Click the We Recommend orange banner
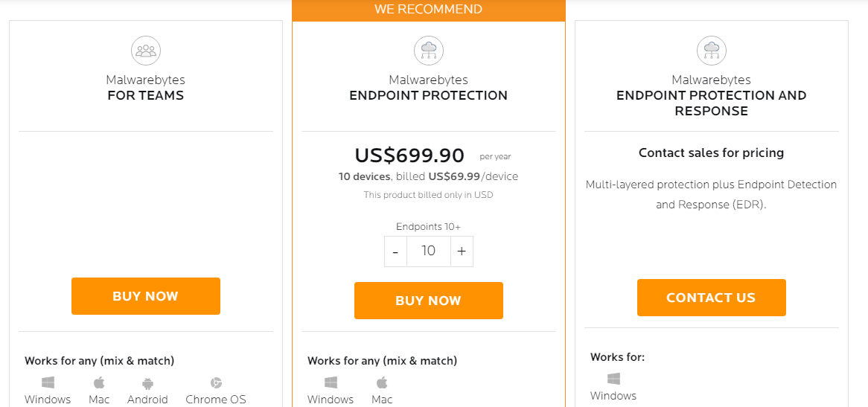Screen dimensions: 868x407 429,10
